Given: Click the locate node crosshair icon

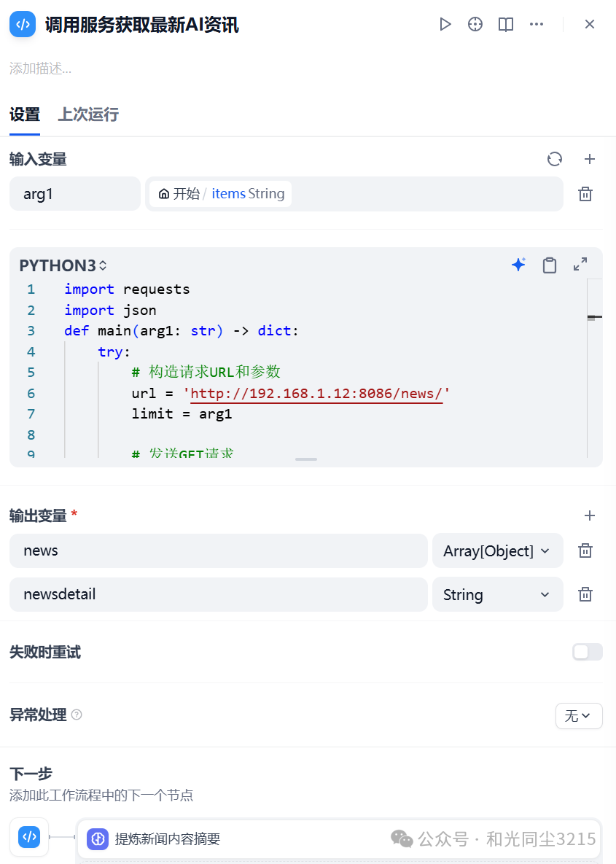Looking at the screenshot, I should (475, 24).
